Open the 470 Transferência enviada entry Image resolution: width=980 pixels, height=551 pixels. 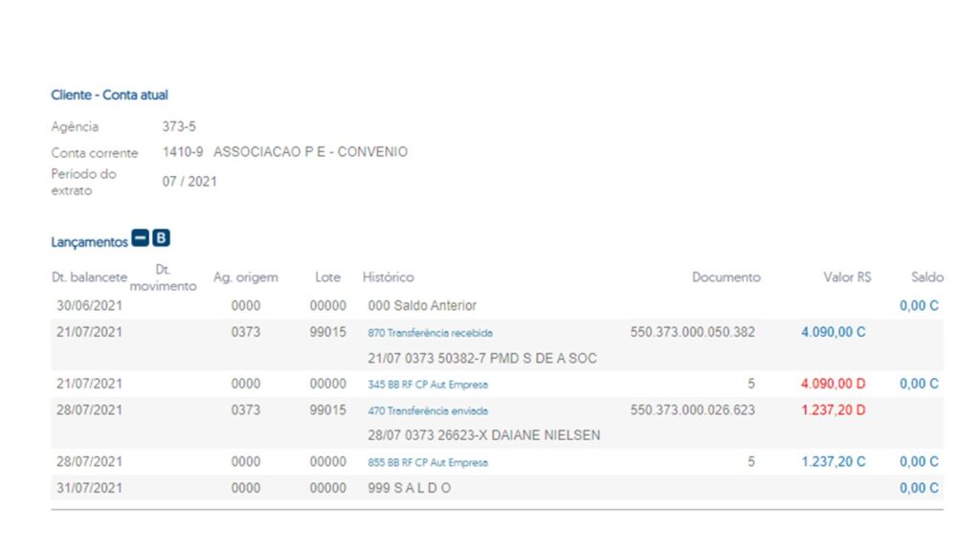click(427, 410)
